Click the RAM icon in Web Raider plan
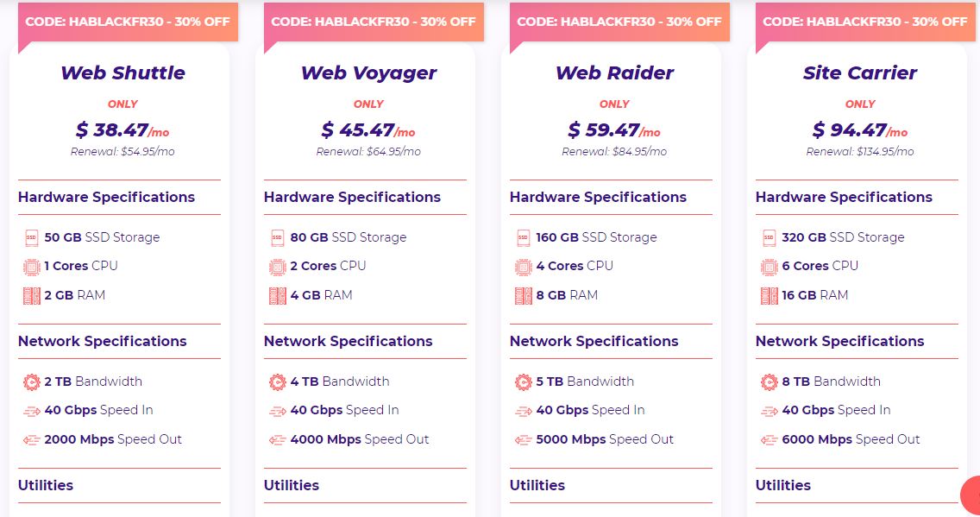The width and height of the screenshot is (980, 517). (x=523, y=295)
